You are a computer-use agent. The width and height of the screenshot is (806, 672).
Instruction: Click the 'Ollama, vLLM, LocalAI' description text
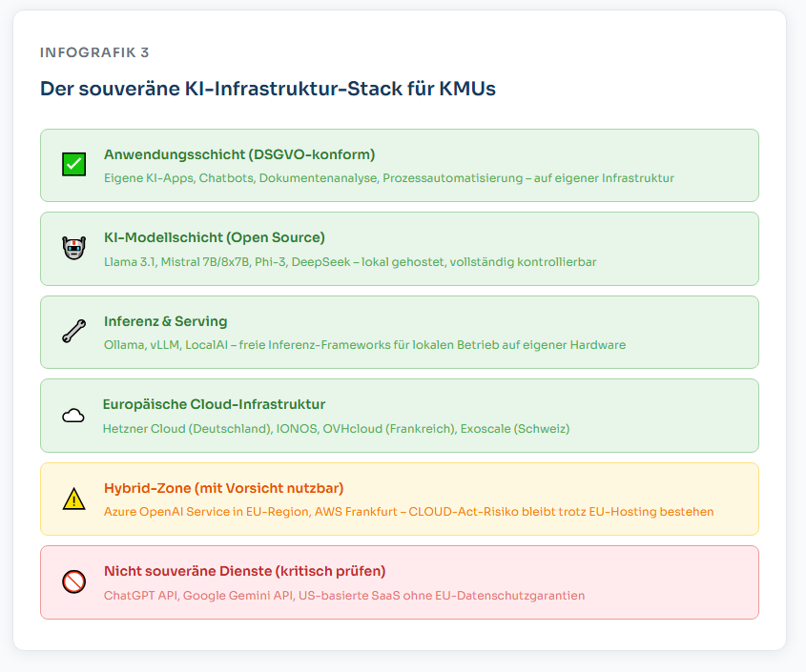364,345
